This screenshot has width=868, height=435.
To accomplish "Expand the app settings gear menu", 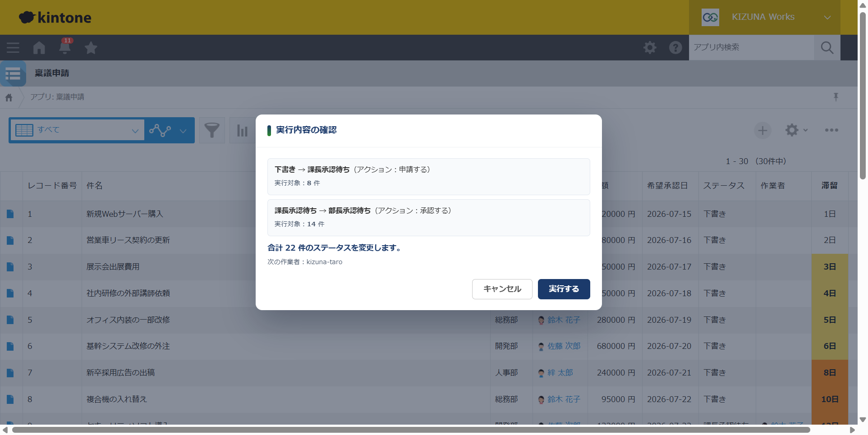I will [796, 130].
